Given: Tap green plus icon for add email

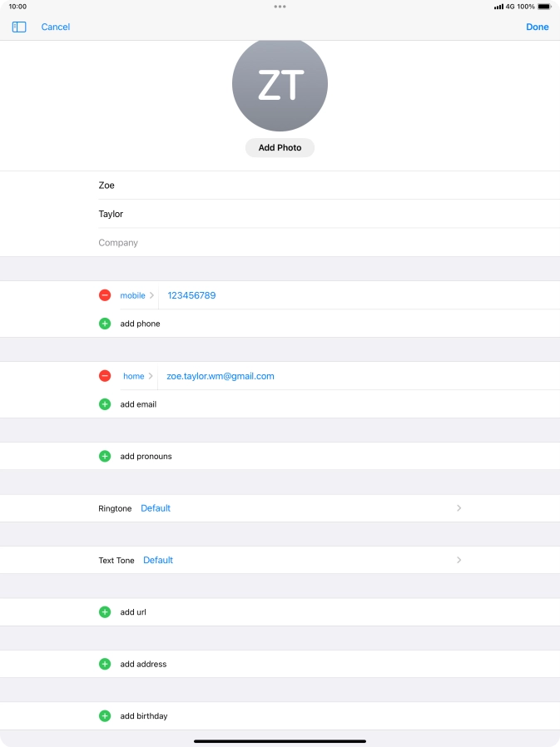Looking at the screenshot, I should 105,404.
